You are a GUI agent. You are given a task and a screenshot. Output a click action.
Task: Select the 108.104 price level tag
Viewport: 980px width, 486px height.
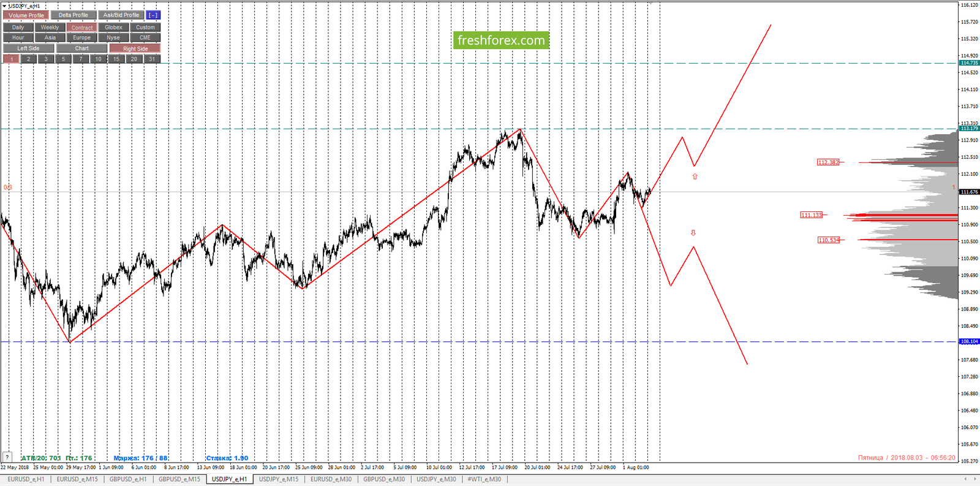pyautogui.click(x=970, y=342)
